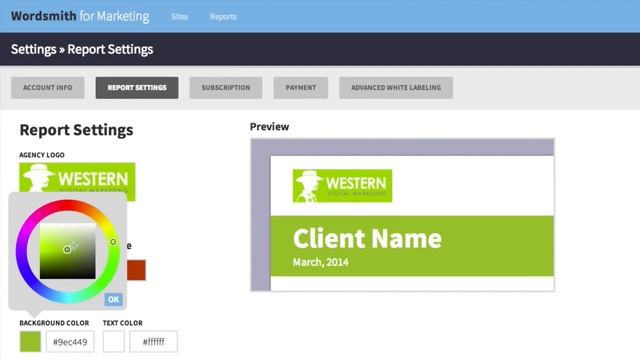Click the March, 2014 preview date

pyautogui.click(x=321, y=262)
